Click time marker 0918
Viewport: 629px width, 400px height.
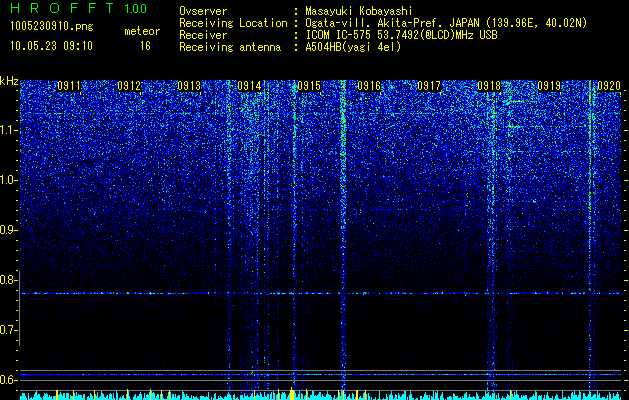pos(489,86)
